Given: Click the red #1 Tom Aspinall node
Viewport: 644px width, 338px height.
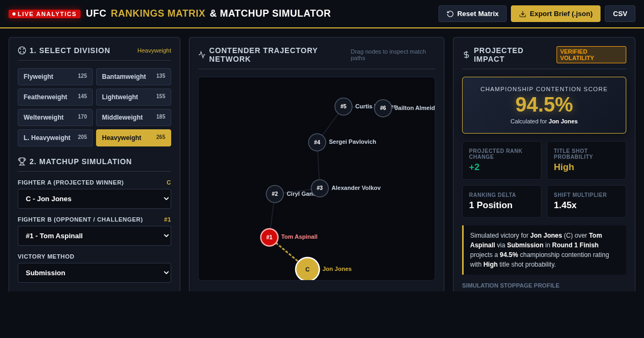Looking at the screenshot, I should [269, 237].
